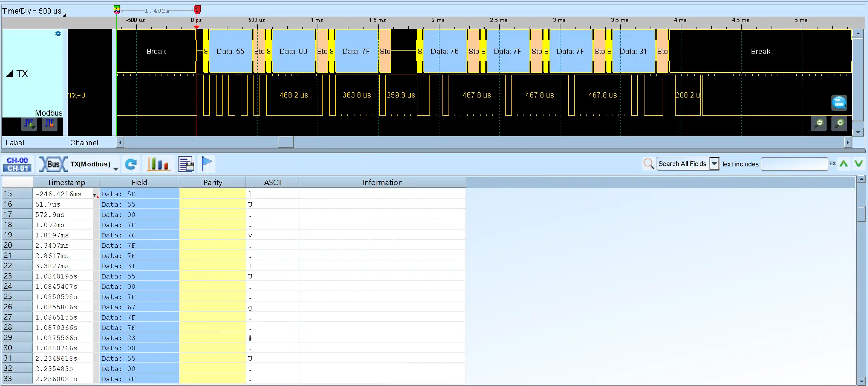Click the magnifying glass search icon

[648, 164]
